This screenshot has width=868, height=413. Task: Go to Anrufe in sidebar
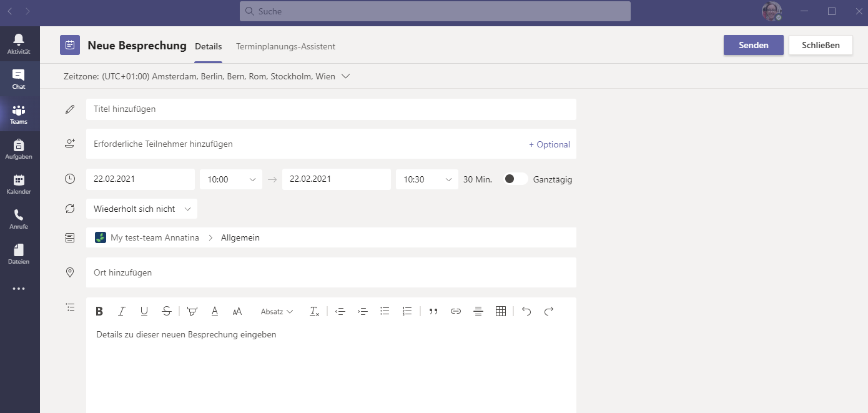click(19, 219)
